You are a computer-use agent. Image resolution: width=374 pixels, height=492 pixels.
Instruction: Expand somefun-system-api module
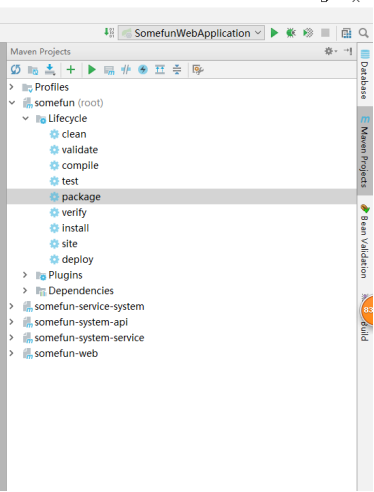(x=12, y=322)
